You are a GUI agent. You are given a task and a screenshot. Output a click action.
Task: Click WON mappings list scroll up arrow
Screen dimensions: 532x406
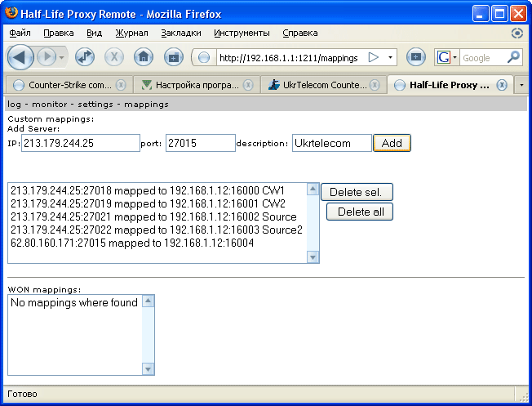pyautogui.click(x=149, y=301)
